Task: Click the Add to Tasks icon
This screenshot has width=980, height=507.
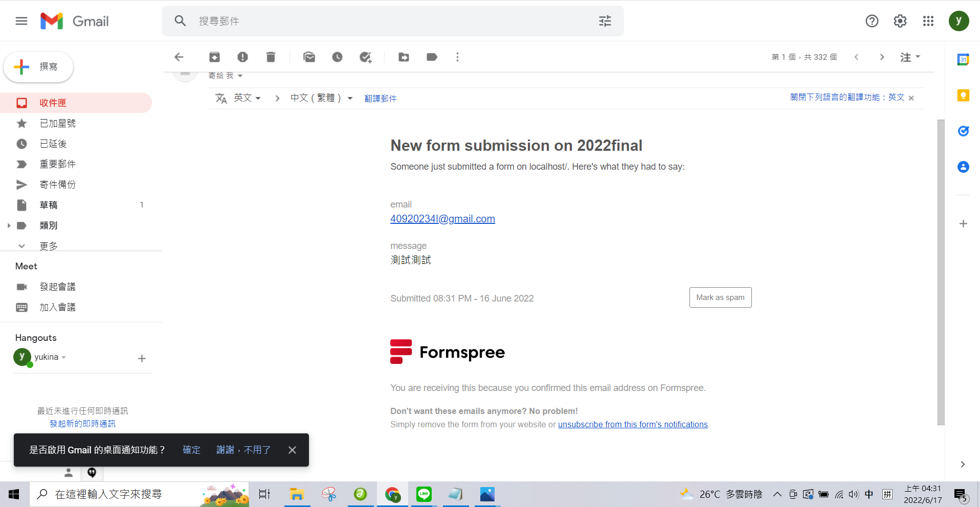Action: point(365,57)
